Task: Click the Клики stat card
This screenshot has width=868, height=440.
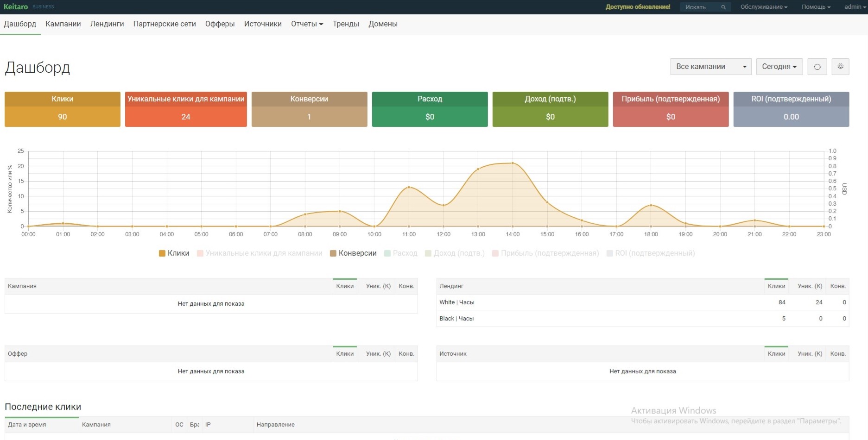Action: [63, 109]
